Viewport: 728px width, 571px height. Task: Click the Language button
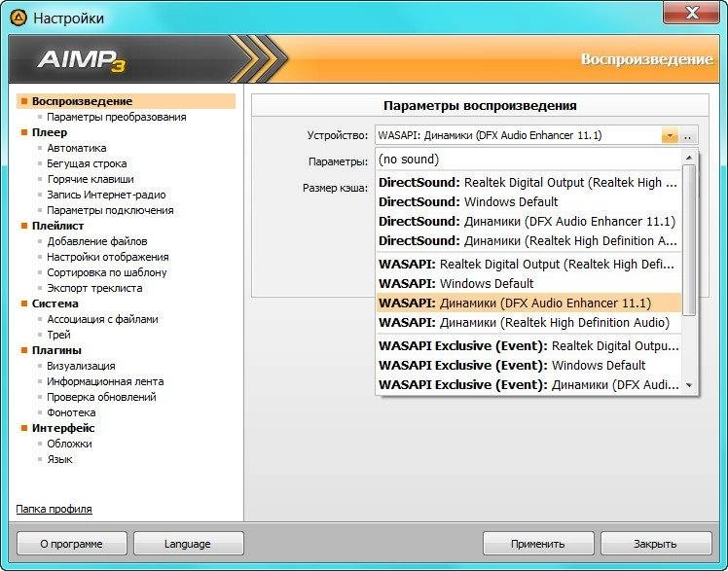pos(188,544)
